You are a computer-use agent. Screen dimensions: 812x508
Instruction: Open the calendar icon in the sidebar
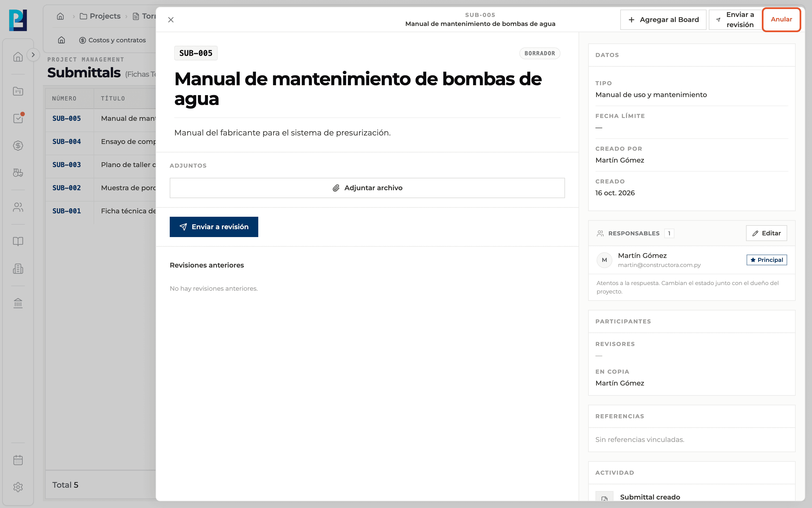point(18,460)
